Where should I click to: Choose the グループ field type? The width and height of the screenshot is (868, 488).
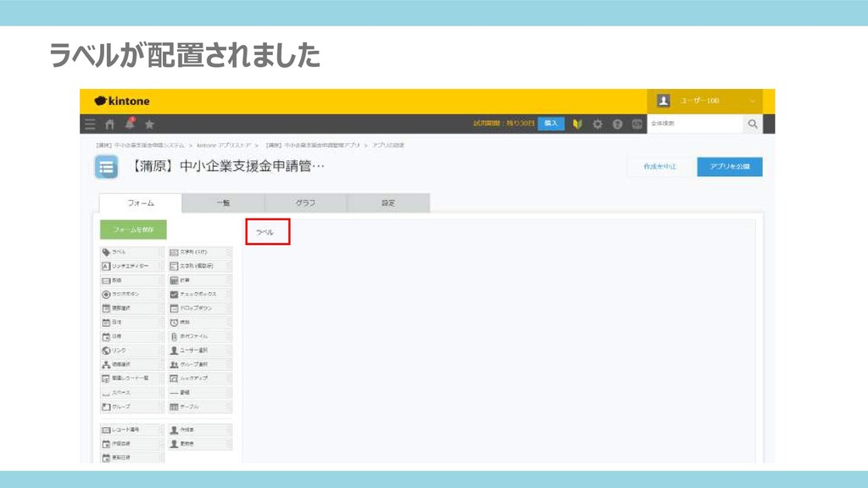click(x=131, y=407)
